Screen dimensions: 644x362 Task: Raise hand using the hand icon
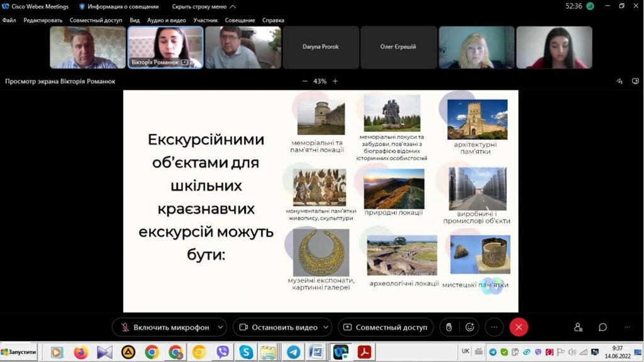pos(448,327)
